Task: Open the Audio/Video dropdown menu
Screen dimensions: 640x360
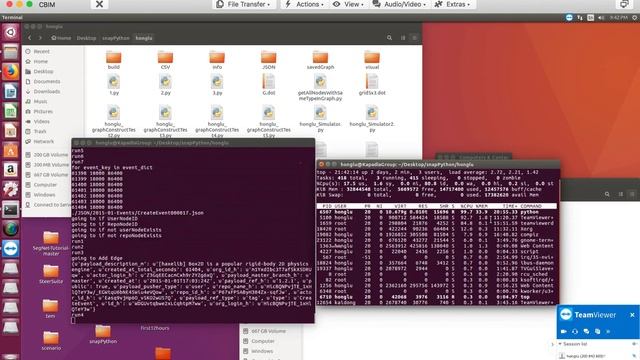Action: tap(399, 4)
